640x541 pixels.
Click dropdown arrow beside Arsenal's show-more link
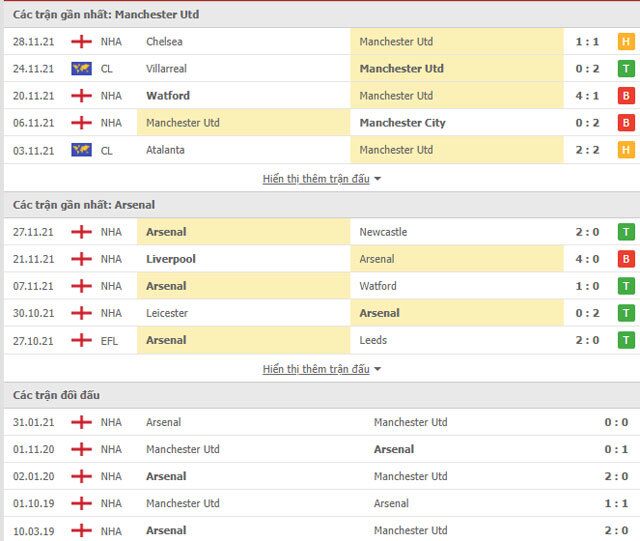click(377, 369)
